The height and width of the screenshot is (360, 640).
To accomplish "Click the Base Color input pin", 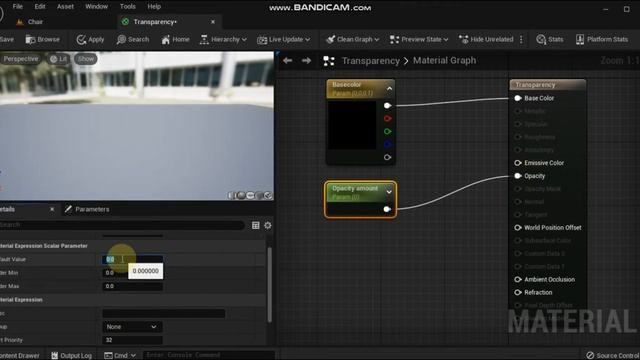I will click(x=518, y=98).
